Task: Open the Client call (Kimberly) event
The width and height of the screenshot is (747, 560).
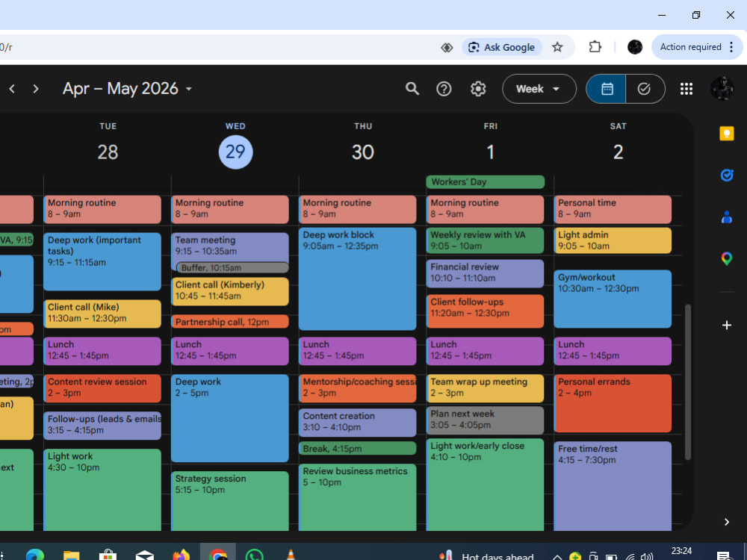Action: (229, 291)
